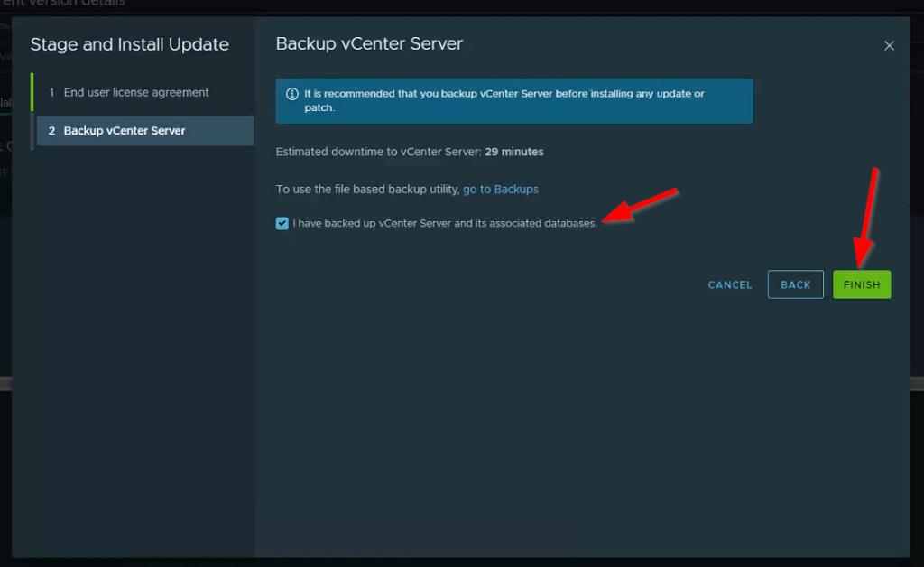This screenshot has width=924, height=567.
Task: Click the "I have backed up vCenter Server" label
Action: pos(445,223)
